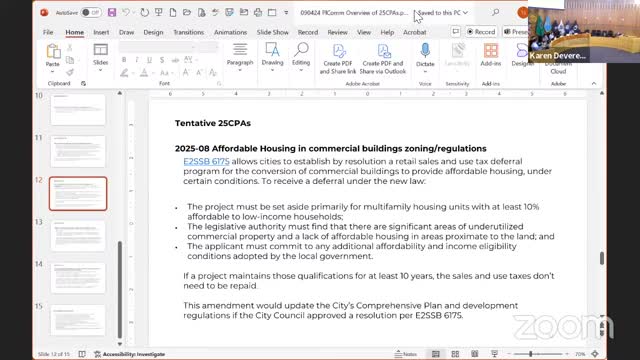Click the Paste clipboard icon
The height and width of the screenshot is (360, 640).
pos(53,51)
